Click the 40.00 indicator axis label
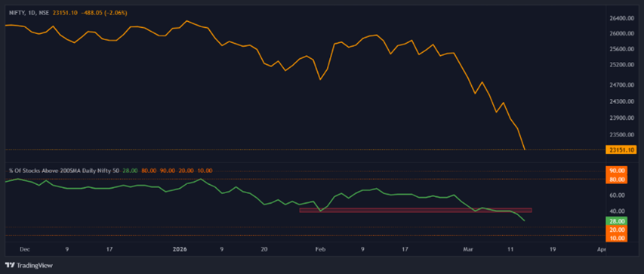The width and height of the screenshot is (644, 274). click(618, 211)
